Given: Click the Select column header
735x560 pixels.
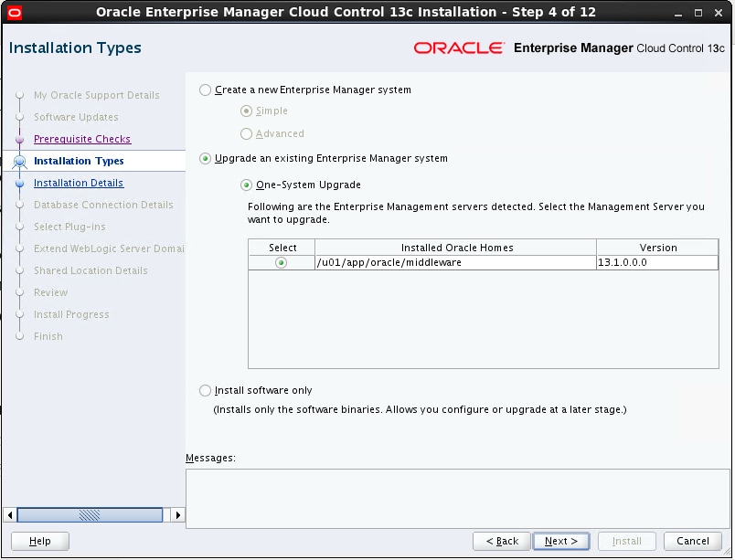Looking at the screenshot, I should [x=282, y=248].
